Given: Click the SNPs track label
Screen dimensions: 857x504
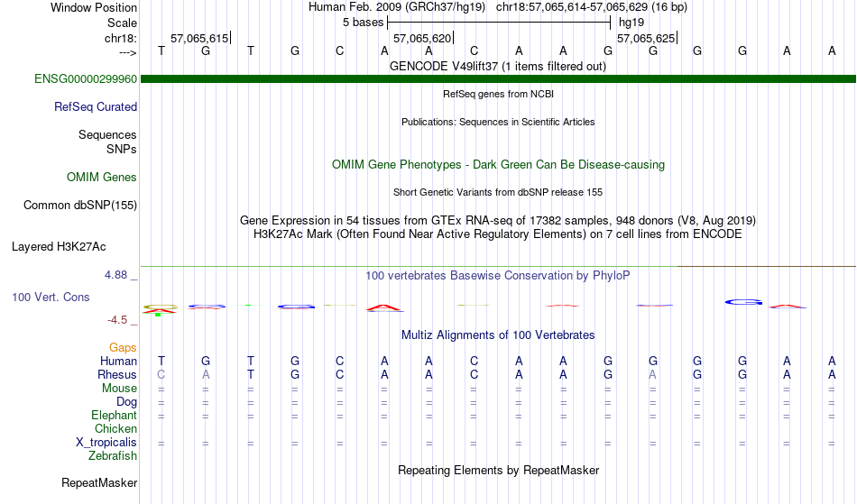Looking at the screenshot, I should (122, 149).
